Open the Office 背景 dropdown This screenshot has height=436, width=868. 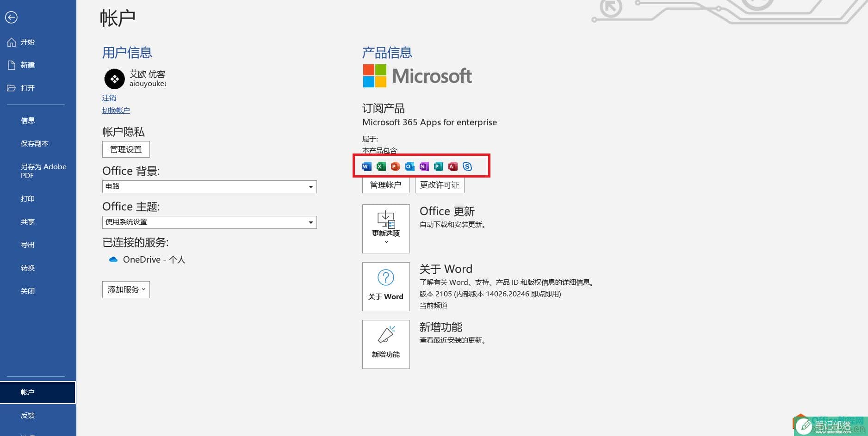coord(210,186)
